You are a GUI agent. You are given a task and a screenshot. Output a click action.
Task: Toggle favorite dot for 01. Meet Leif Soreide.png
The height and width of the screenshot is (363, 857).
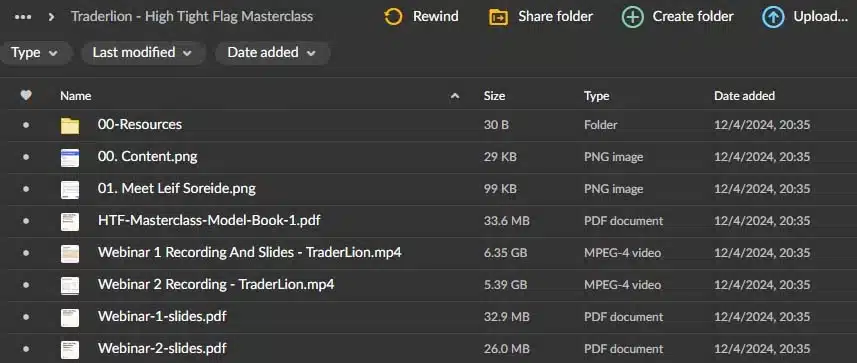(x=26, y=189)
